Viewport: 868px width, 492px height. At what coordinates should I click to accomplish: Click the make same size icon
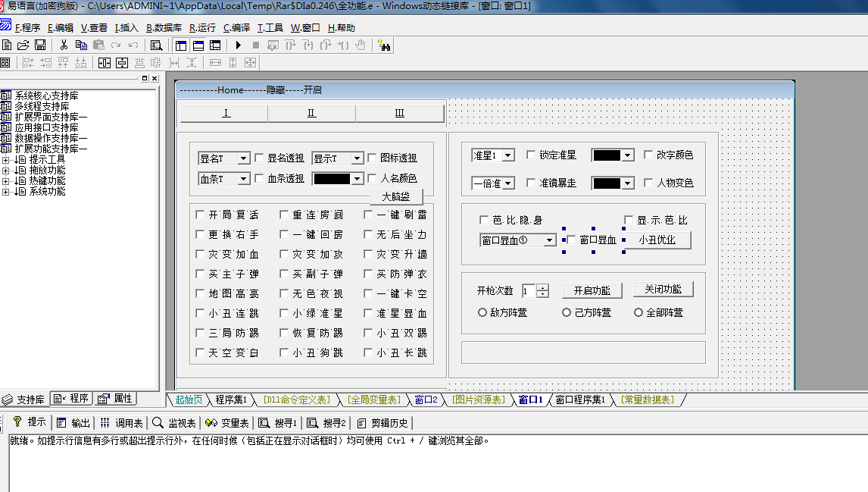click(x=250, y=63)
